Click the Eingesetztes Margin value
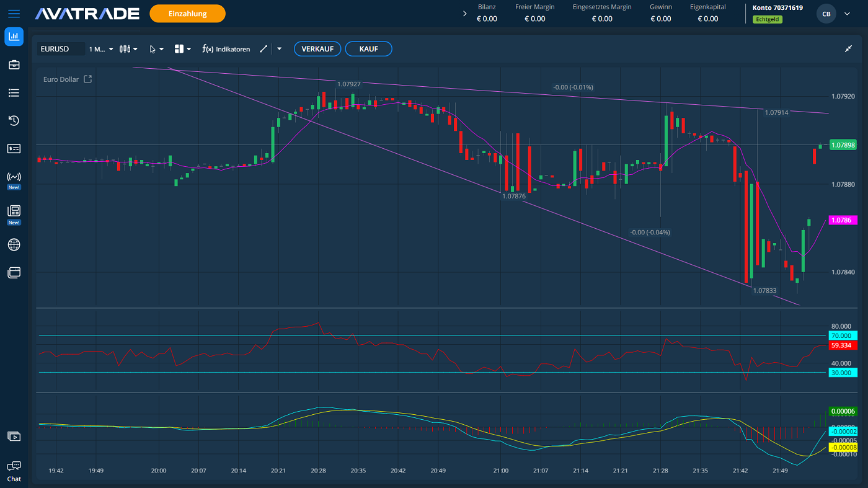This screenshot has width=868, height=488. [x=601, y=19]
